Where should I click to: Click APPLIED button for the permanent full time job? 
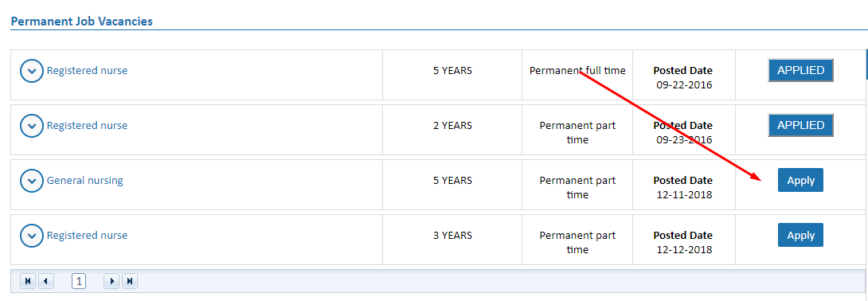pos(800,71)
